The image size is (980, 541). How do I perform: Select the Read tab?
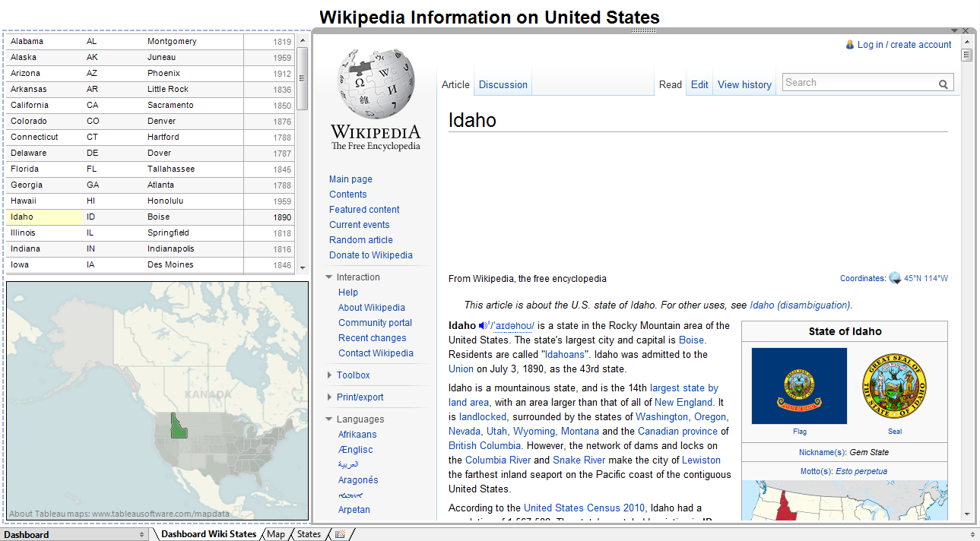click(670, 84)
